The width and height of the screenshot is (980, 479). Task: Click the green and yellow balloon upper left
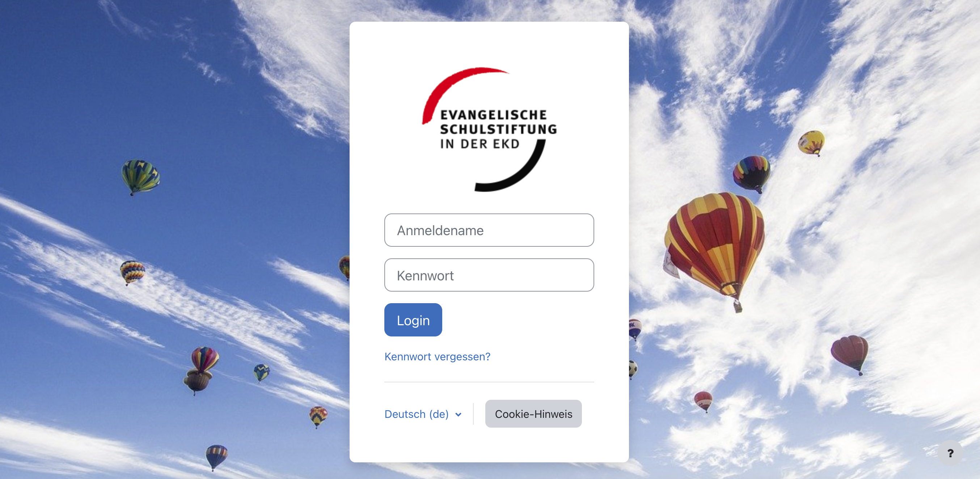[x=140, y=177]
